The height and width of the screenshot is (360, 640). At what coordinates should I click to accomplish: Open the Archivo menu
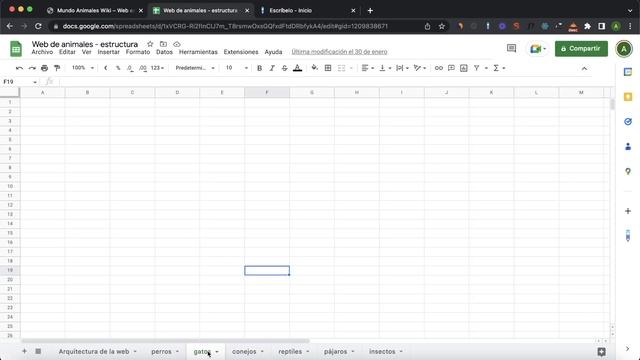coord(42,52)
